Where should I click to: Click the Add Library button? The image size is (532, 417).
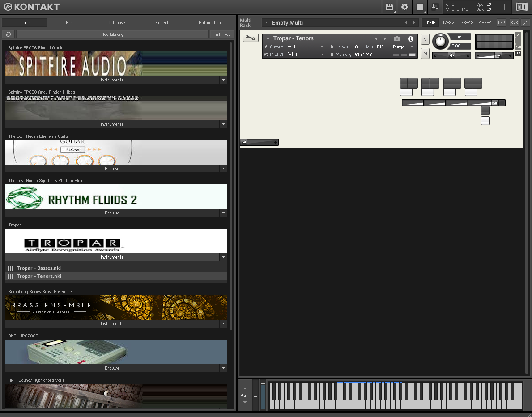[x=112, y=34]
